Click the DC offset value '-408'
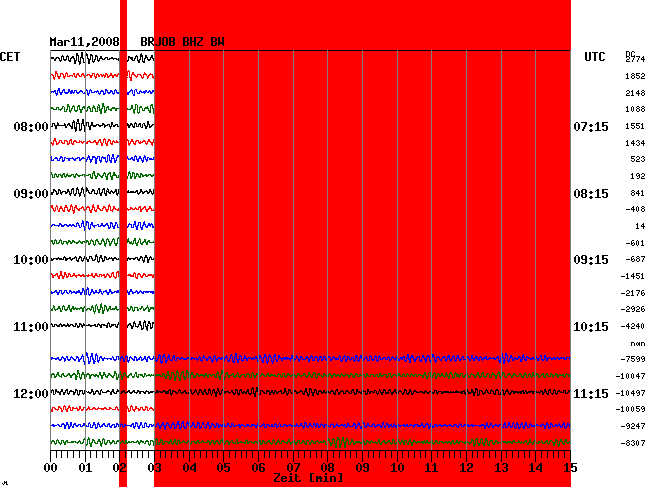 coord(635,209)
